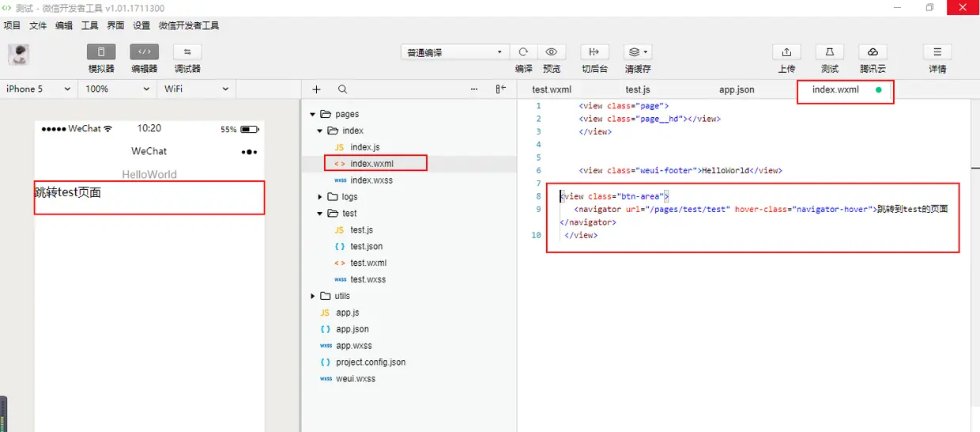980x432 pixels.
Task: Click the 清缓存 clear cache icon
Action: pos(638,52)
